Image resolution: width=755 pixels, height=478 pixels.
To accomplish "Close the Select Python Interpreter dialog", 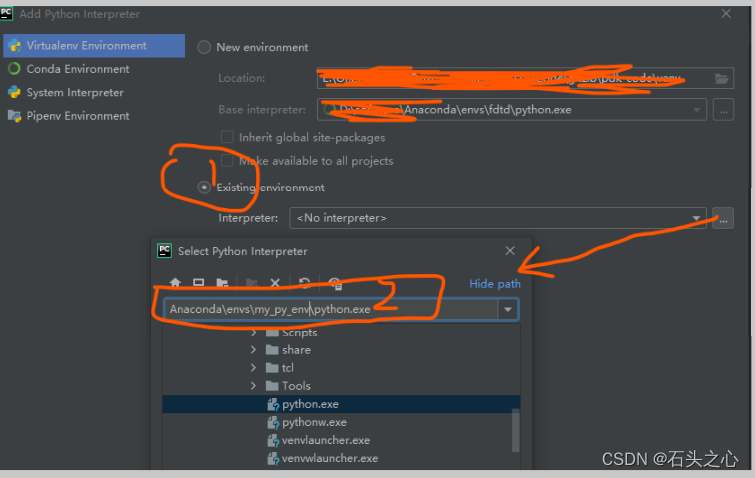I will [510, 250].
